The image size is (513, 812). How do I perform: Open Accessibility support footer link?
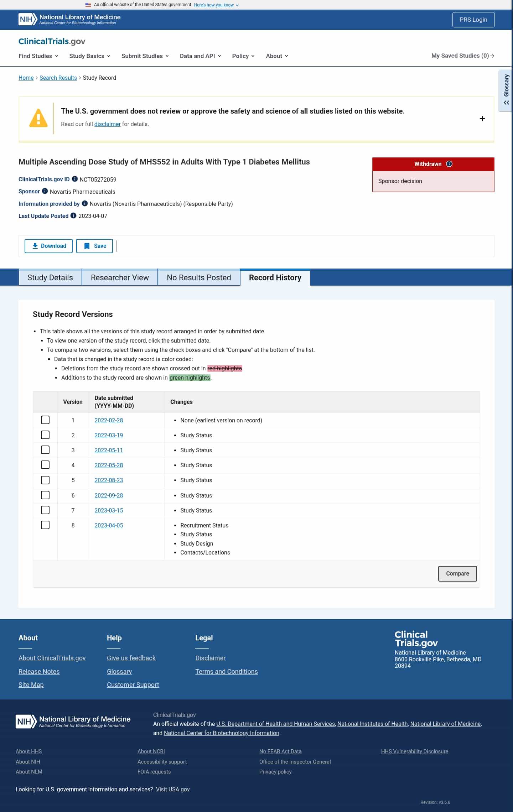coord(162,761)
